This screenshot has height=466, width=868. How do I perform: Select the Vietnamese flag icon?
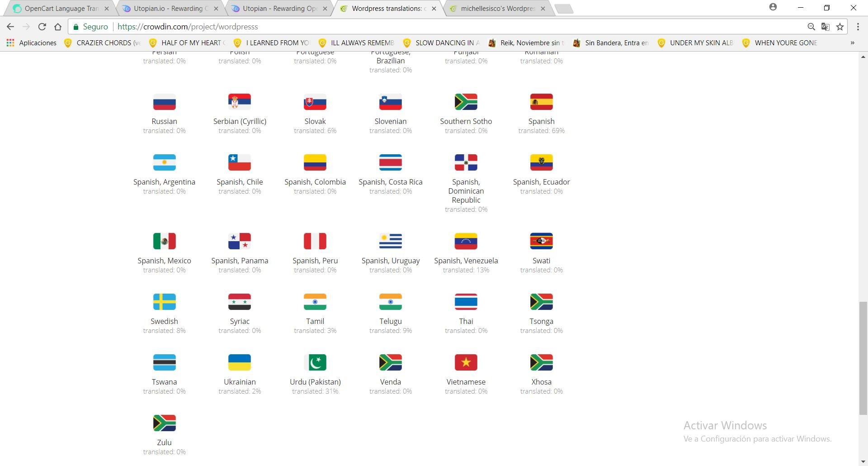tap(466, 363)
